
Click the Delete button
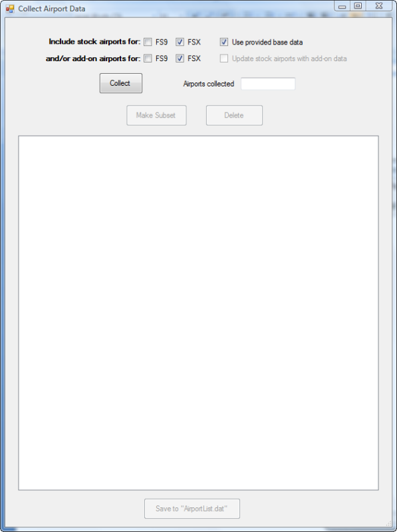(x=234, y=115)
